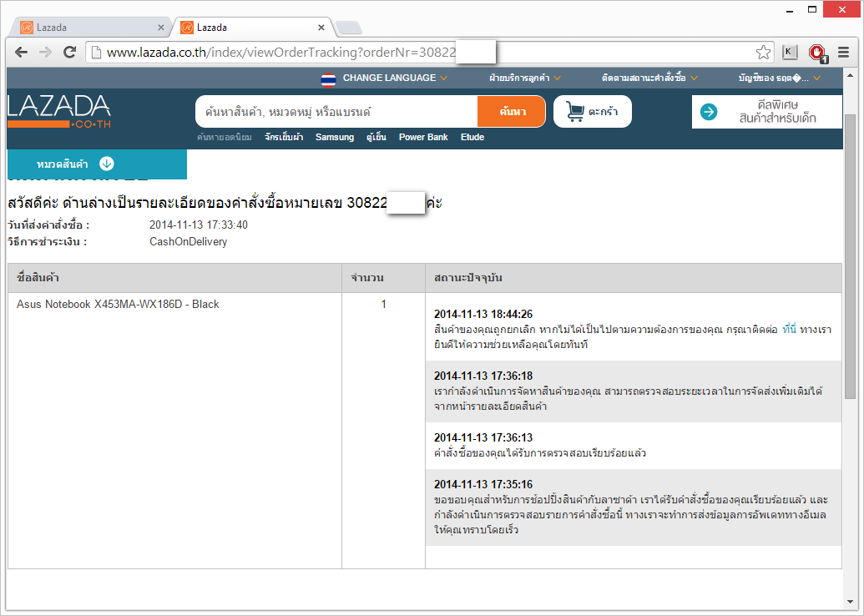Click Samsung popular search link
864x616 pixels.
point(335,137)
